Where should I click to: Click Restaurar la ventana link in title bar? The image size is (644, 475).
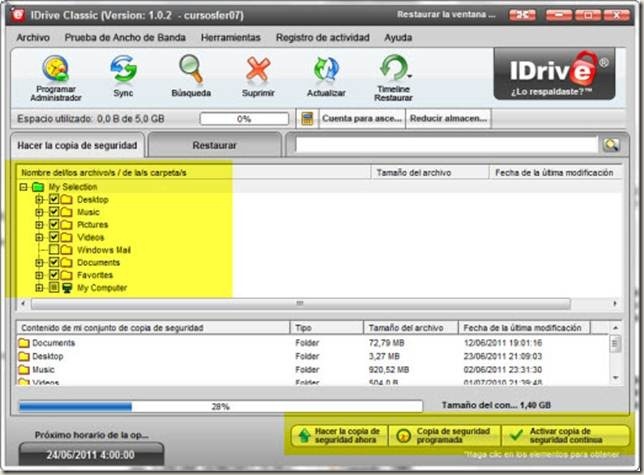click(x=446, y=14)
